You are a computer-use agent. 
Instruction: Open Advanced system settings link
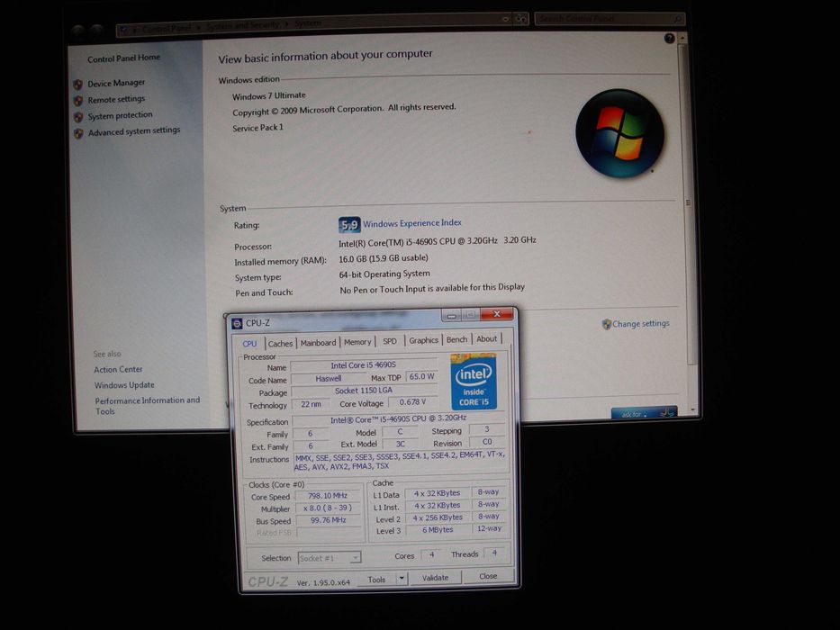tap(134, 130)
